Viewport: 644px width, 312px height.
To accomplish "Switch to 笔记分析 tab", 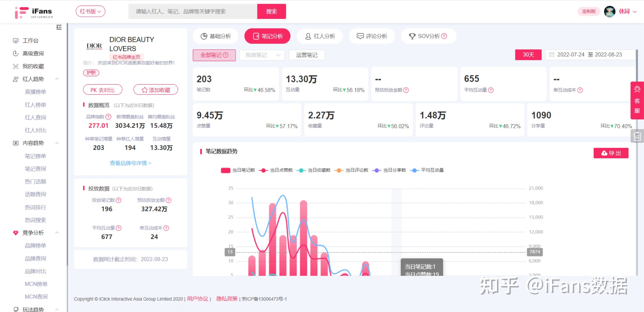I will tap(267, 36).
